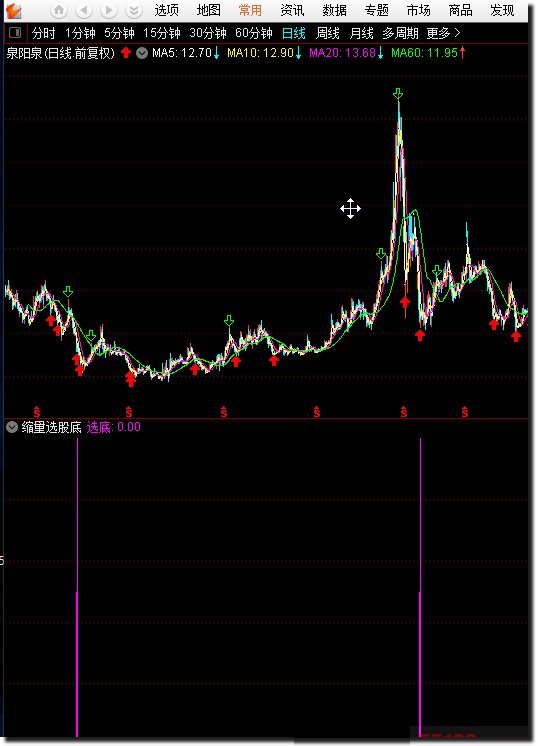This screenshot has width=538, height=746.
Task: Switch to 5分钟 period
Action: pos(119,33)
